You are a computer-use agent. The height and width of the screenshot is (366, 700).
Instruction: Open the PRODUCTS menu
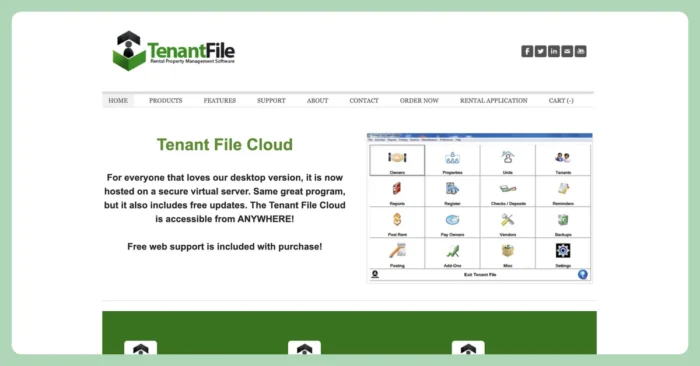point(166,100)
